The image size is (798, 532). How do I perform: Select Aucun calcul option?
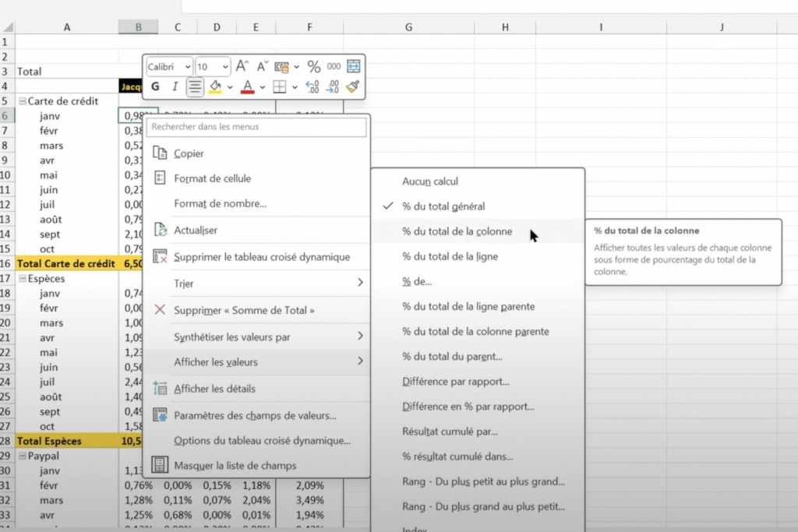(478, 181)
